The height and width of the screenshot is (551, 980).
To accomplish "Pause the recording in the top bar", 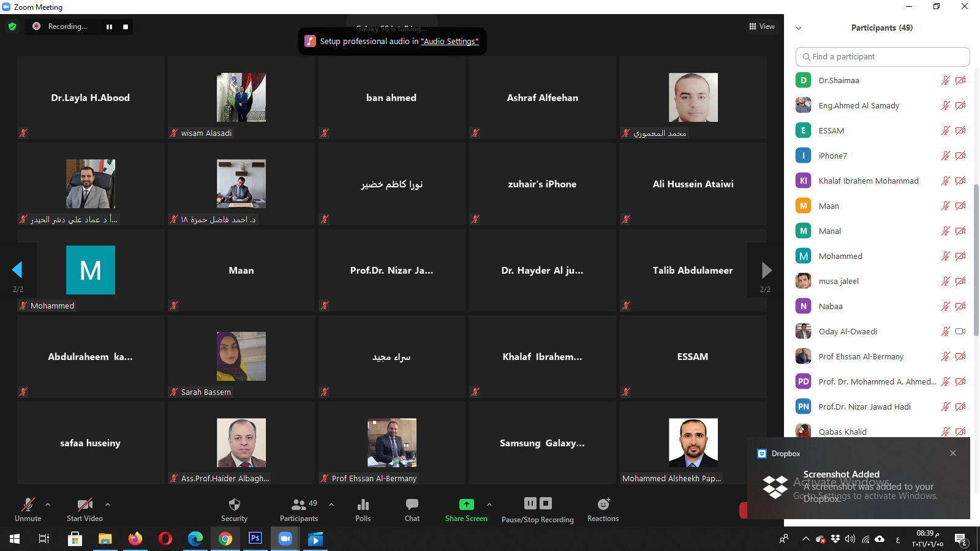I will pyautogui.click(x=109, y=26).
